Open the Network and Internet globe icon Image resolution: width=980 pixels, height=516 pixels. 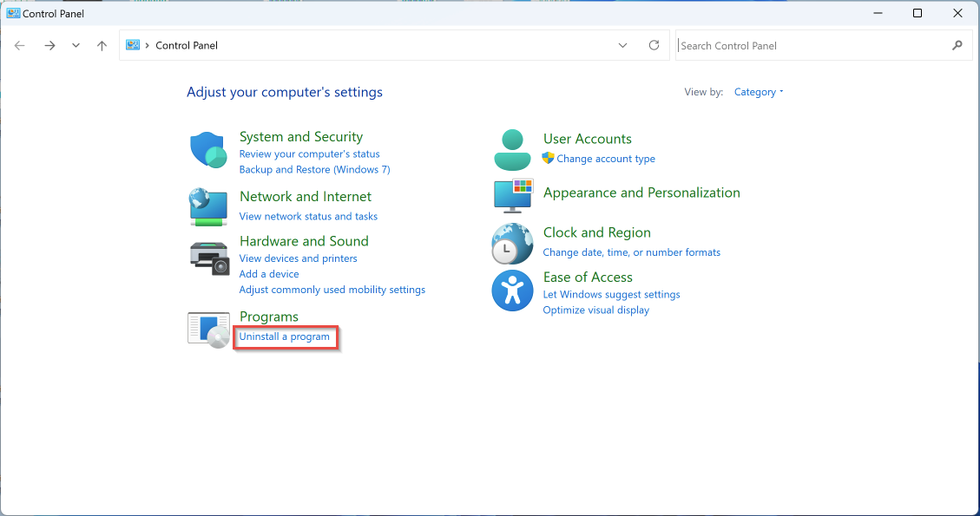pos(208,206)
